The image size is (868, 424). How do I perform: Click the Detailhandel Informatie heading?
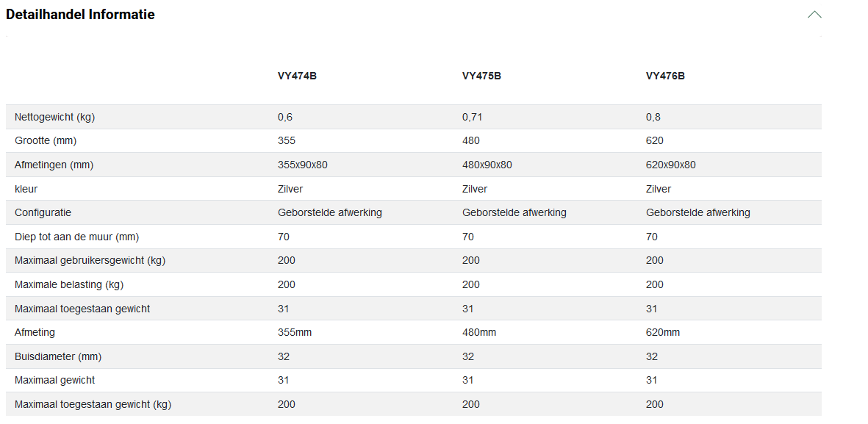pos(80,15)
